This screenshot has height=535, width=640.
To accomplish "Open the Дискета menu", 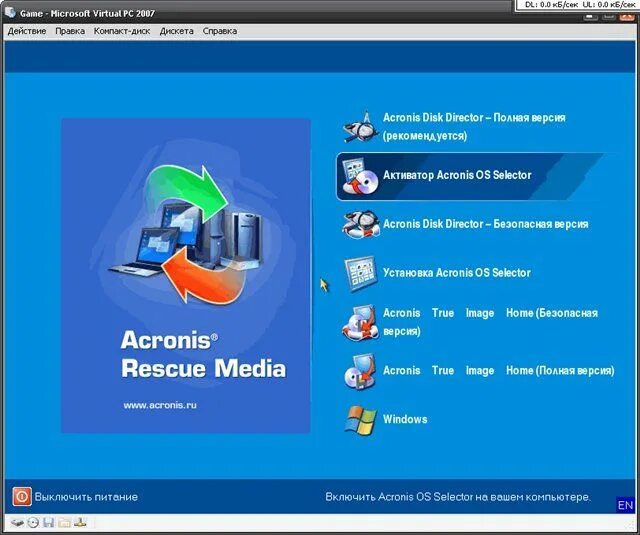I will pos(177,31).
